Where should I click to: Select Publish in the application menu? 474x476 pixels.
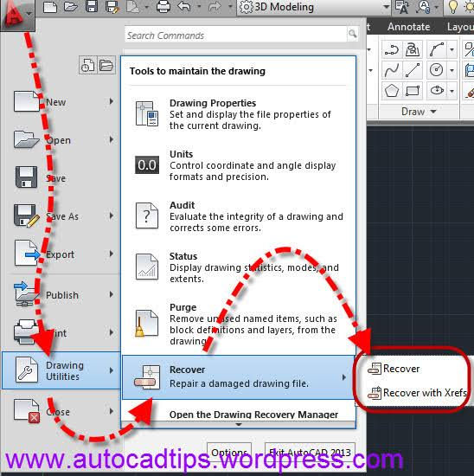point(61,295)
